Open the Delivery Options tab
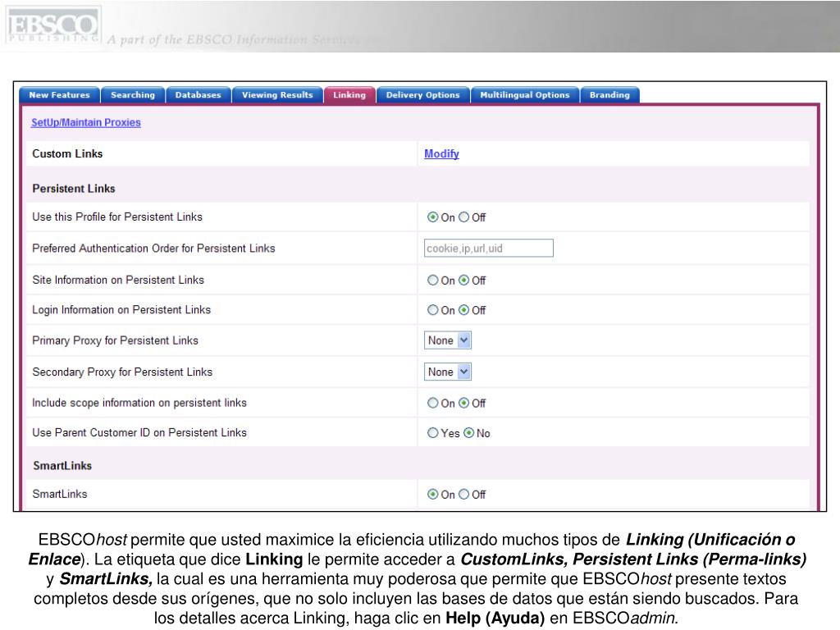 [x=422, y=95]
